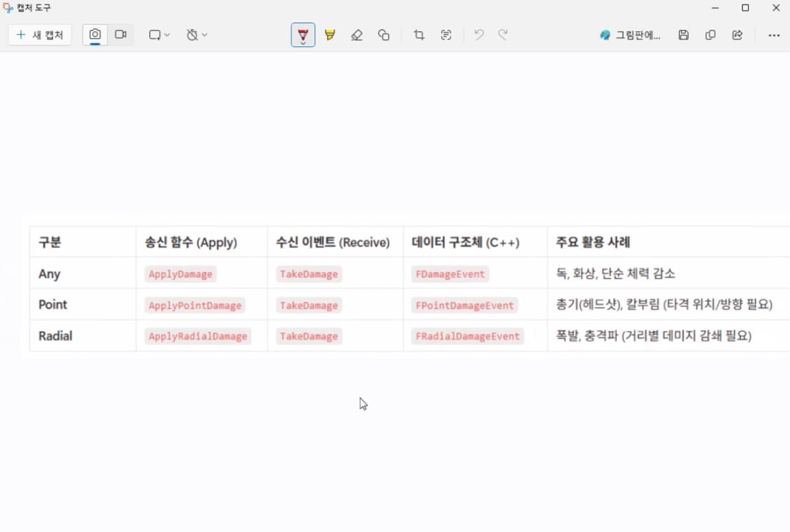Screen dimensions: 790x532
Task: Start the text actions tool
Action: tap(446, 34)
